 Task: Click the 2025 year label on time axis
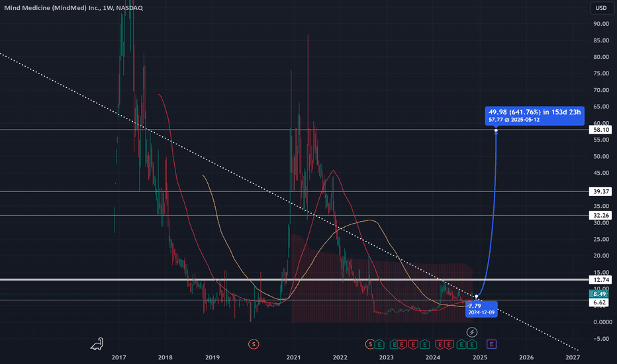tap(480, 357)
